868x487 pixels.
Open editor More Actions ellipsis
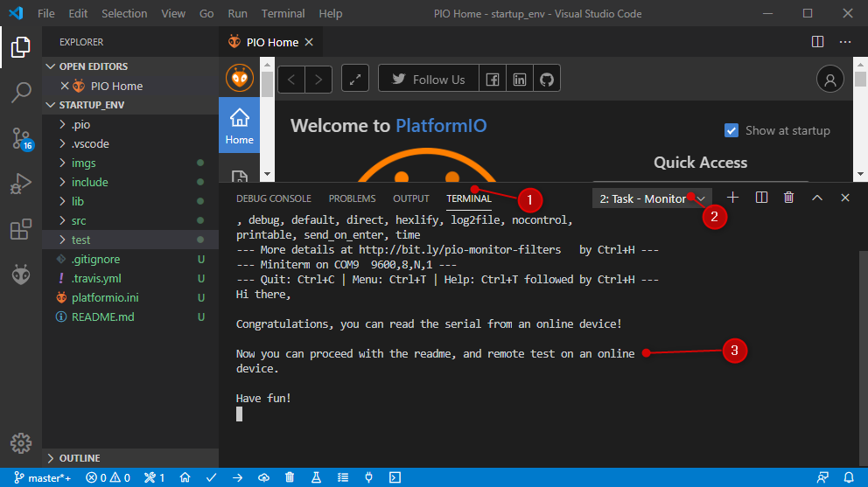tap(844, 42)
